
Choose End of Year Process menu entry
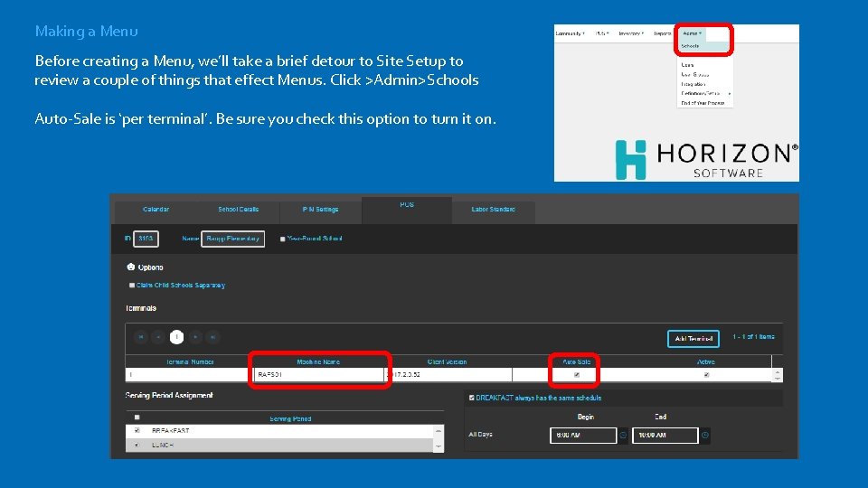pos(704,103)
